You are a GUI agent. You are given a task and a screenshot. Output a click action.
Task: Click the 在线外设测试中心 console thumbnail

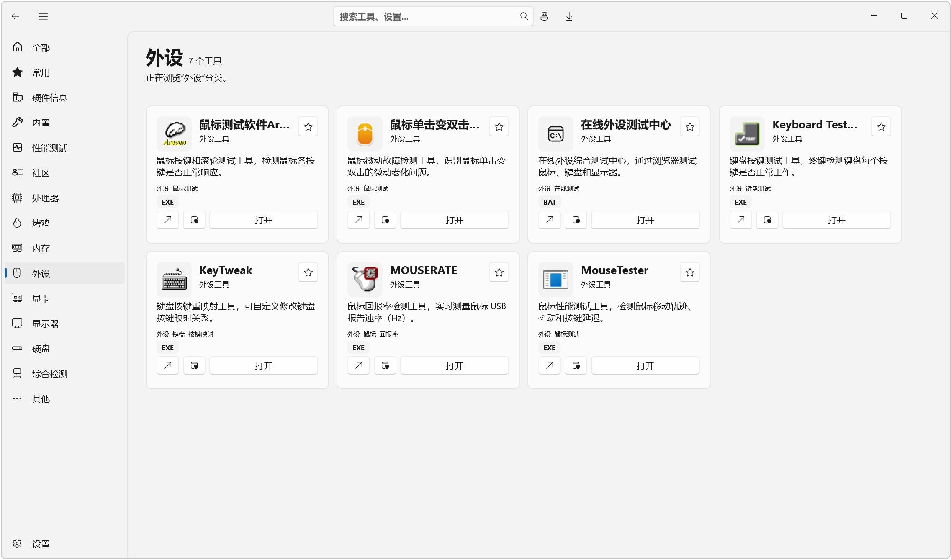pyautogui.click(x=556, y=134)
